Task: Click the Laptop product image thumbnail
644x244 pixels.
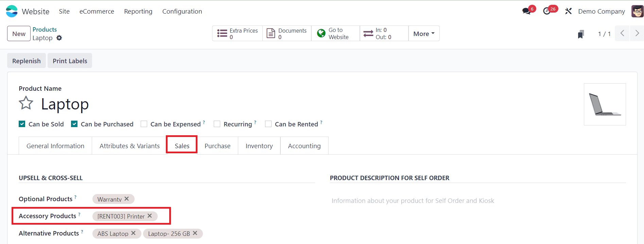Action: pos(605,104)
